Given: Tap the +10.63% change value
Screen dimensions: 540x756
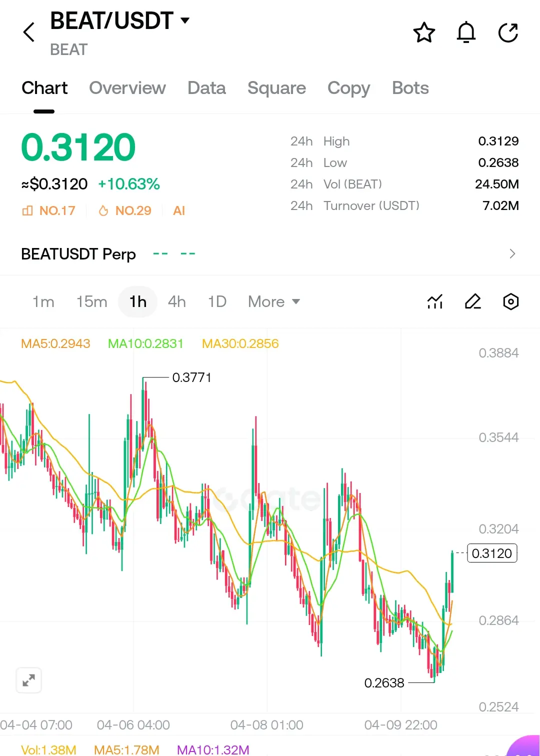Looking at the screenshot, I should click(129, 184).
